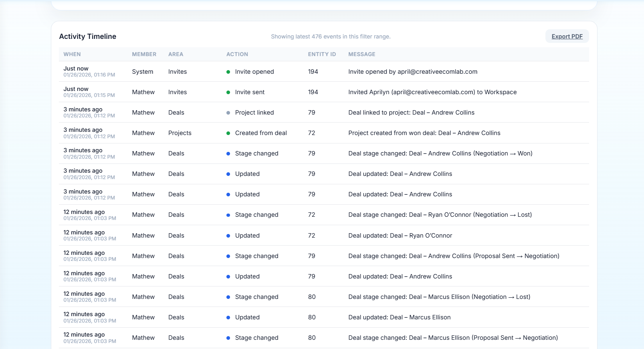Open the Invite opened by april message
Image resolution: width=644 pixels, height=349 pixels.
click(413, 72)
